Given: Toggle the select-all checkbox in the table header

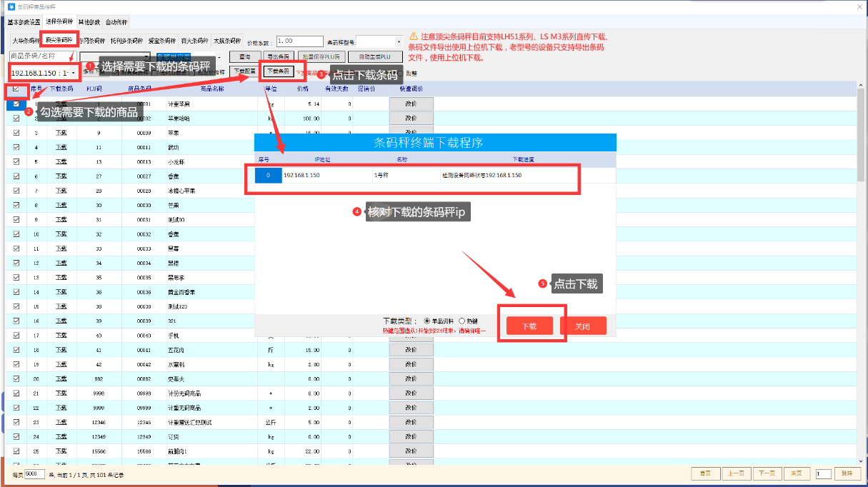Looking at the screenshot, I should coord(16,89).
